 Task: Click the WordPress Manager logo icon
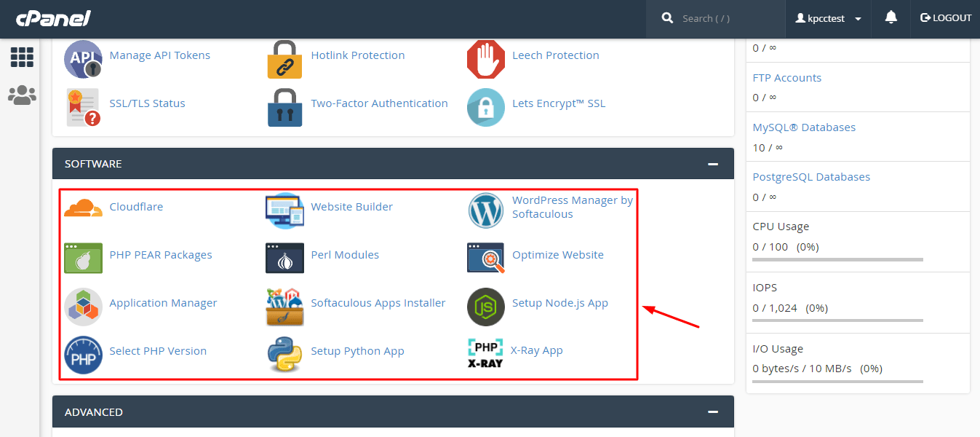pyautogui.click(x=485, y=210)
